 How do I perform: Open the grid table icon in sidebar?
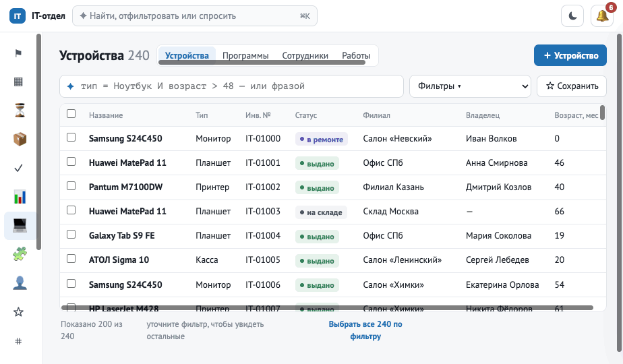pyautogui.click(x=19, y=82)
